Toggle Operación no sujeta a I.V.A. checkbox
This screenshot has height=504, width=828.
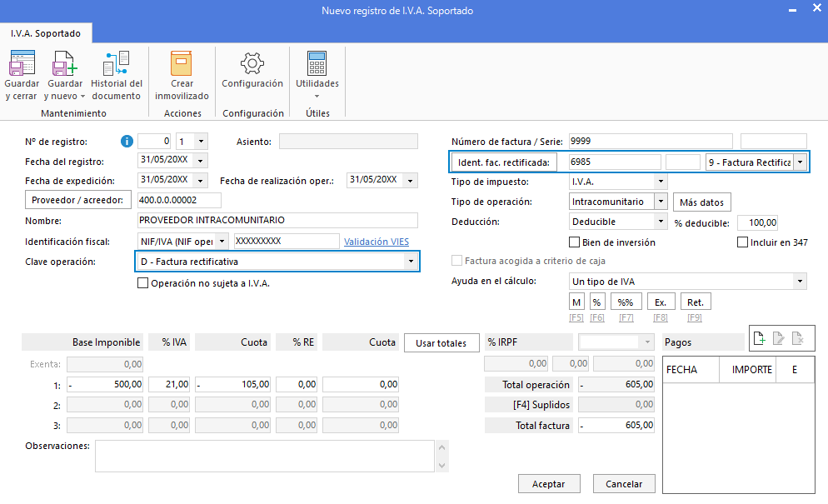click(142, 283)
